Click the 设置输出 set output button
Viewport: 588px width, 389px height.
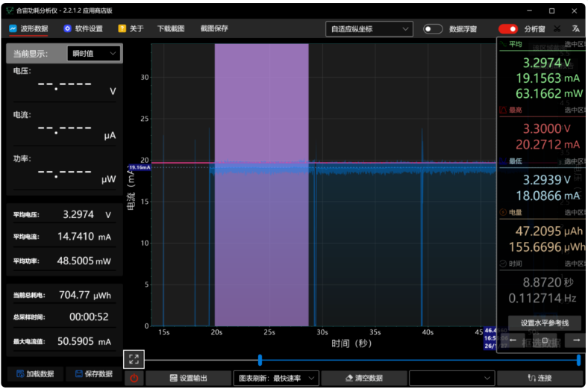(188, 378)
